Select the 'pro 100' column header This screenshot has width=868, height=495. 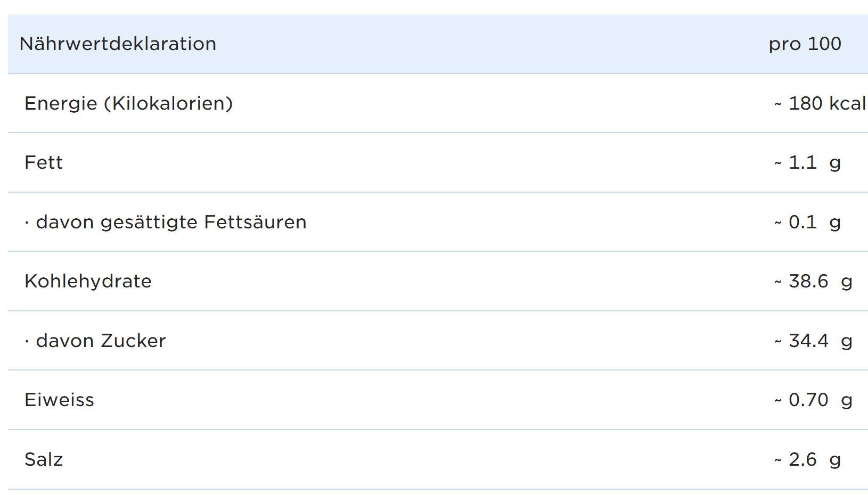pos(805,44)
